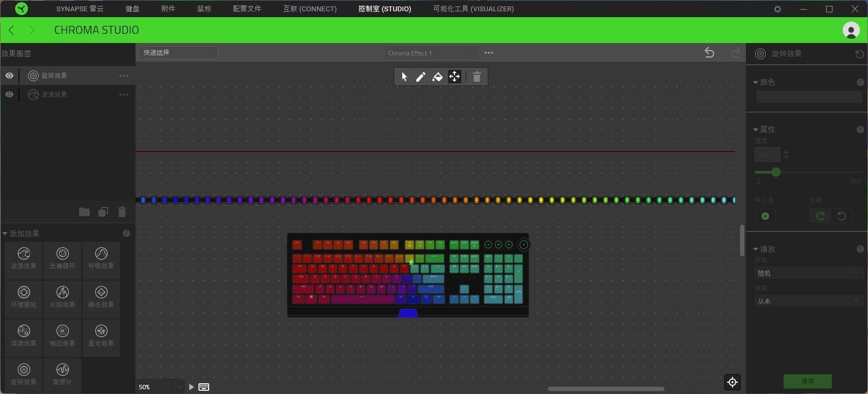
Task: Go back with the left arrow
Action: pos(11,30)
